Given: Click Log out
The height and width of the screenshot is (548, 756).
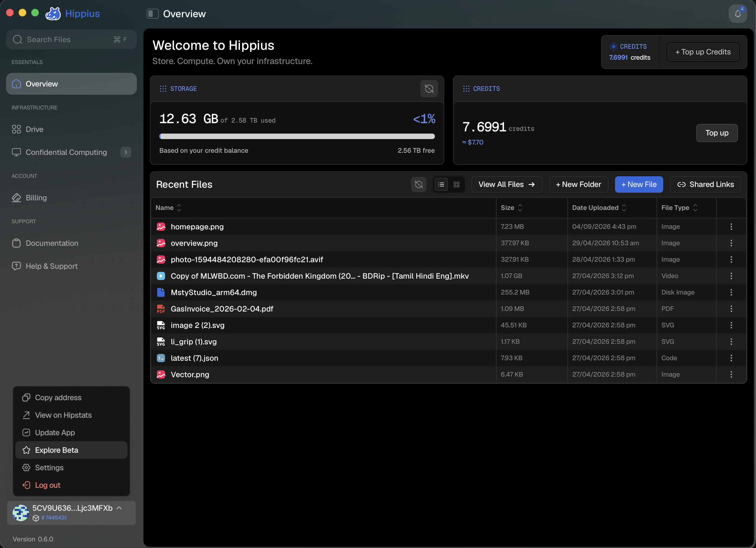Looking at the screenshot, I should (x=71, y=485).
